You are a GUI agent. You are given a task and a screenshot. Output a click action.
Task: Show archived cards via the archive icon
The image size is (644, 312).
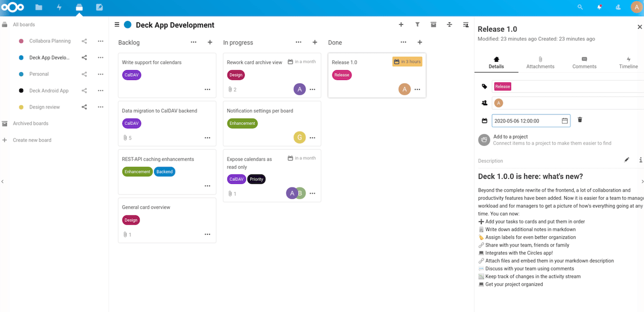pos(434,24)
